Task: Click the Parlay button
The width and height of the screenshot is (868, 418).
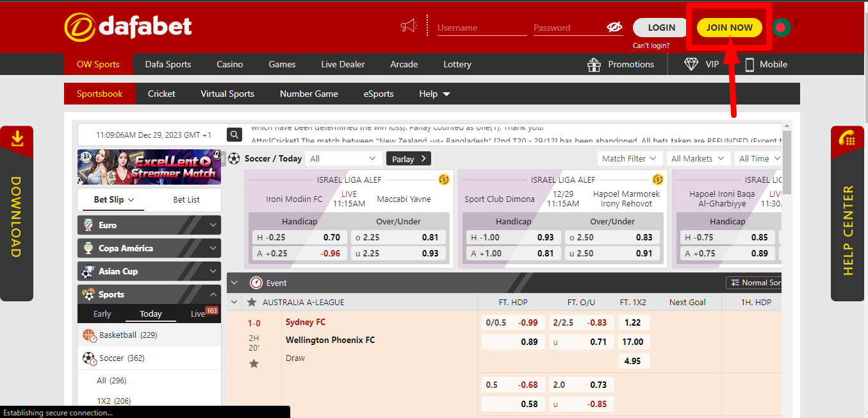Action: tap(409, 159)
